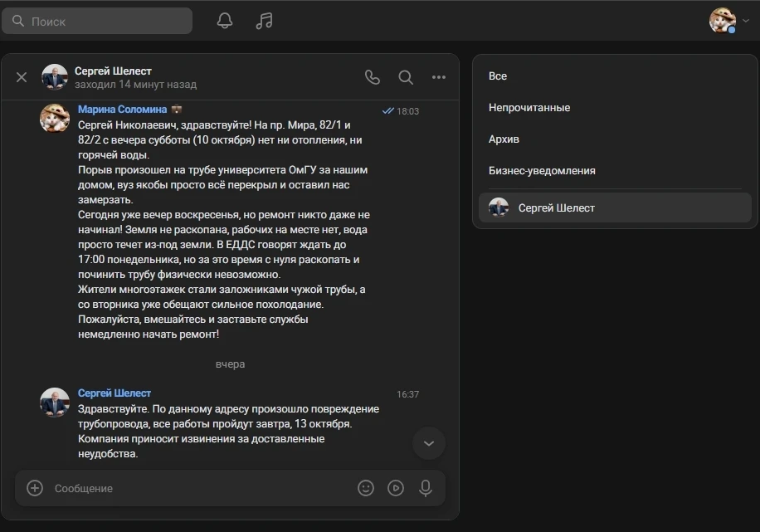Open the profile account dropdown arrow
The height and width of the screenshot is (532, 760).
click(x=746, y=21)
